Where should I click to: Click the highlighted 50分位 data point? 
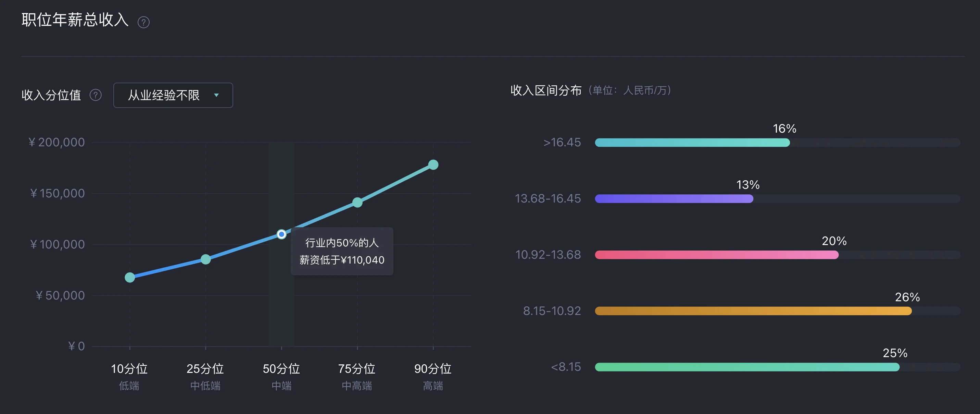point(281,234)
